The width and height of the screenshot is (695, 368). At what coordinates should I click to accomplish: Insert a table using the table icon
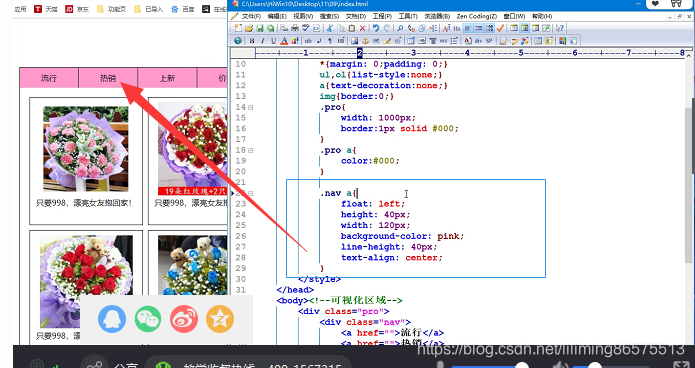(x=411, y=41)
